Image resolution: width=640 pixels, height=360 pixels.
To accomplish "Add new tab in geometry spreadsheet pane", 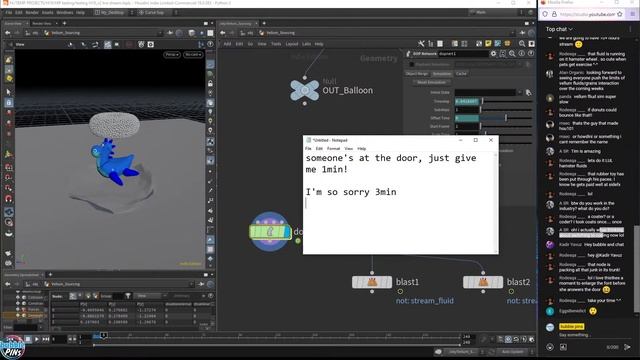I will tap(50, 275).
